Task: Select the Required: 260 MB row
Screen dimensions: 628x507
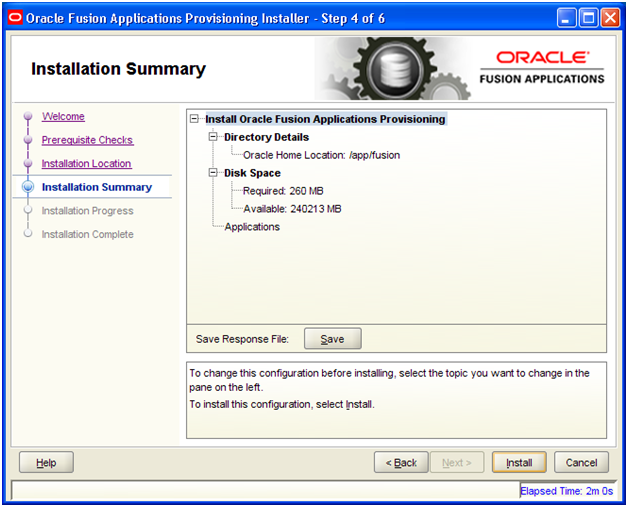Action: (283, 191)
